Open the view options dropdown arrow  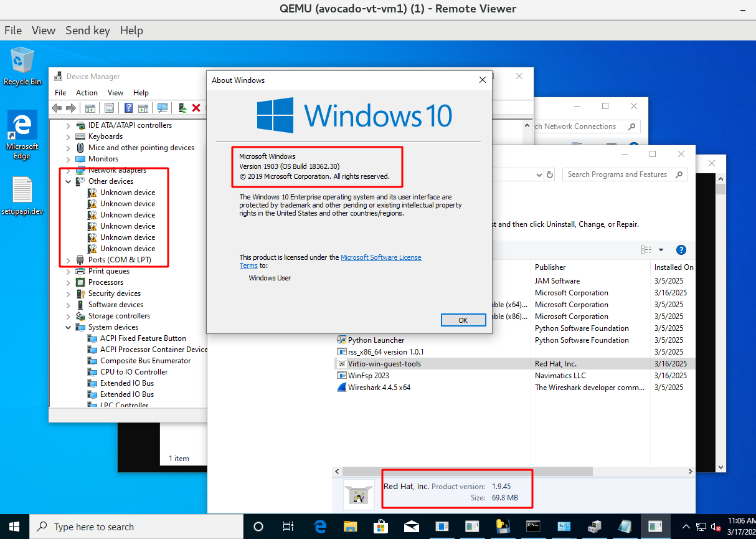[x=661, y=250]
